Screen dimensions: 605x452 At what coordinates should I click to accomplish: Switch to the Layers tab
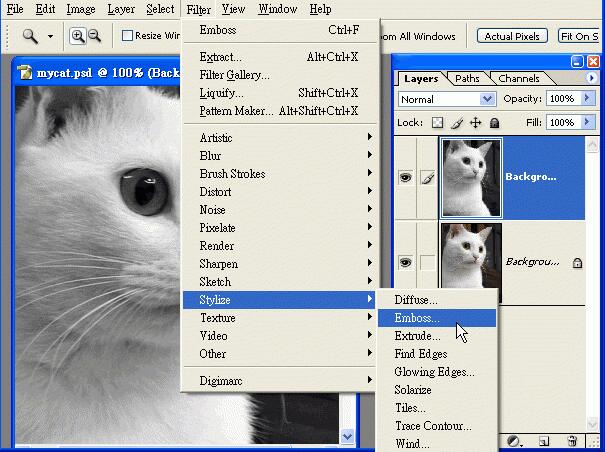421,79
